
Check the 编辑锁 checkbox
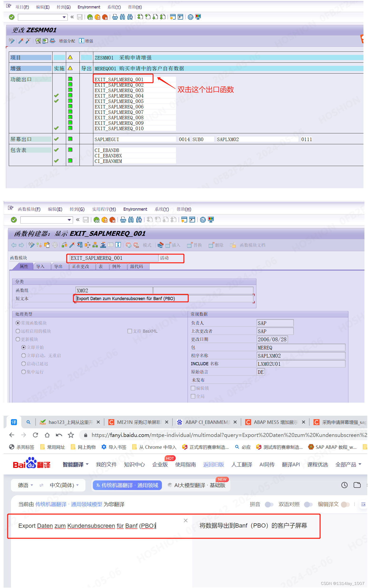tap(193, 388)
